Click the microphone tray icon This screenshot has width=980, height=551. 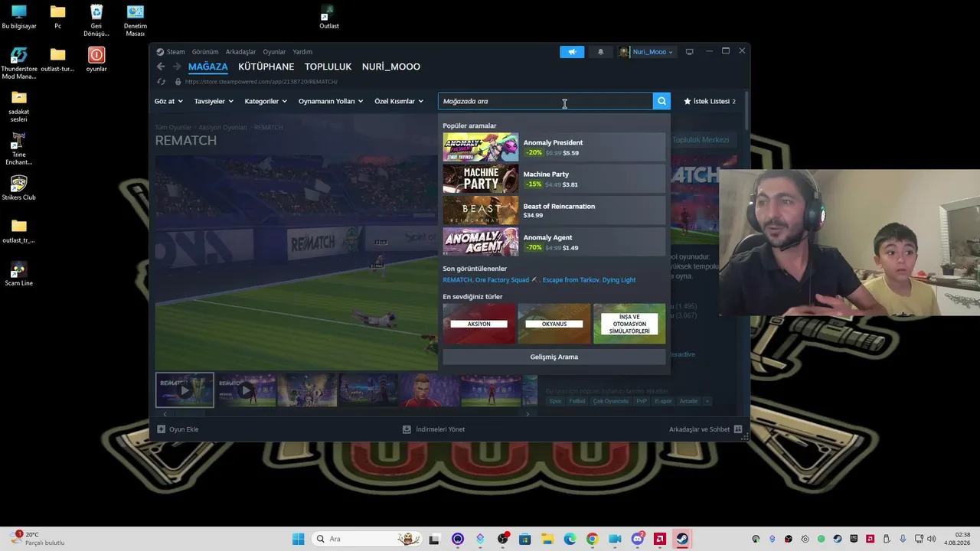[x=903, y=539]
